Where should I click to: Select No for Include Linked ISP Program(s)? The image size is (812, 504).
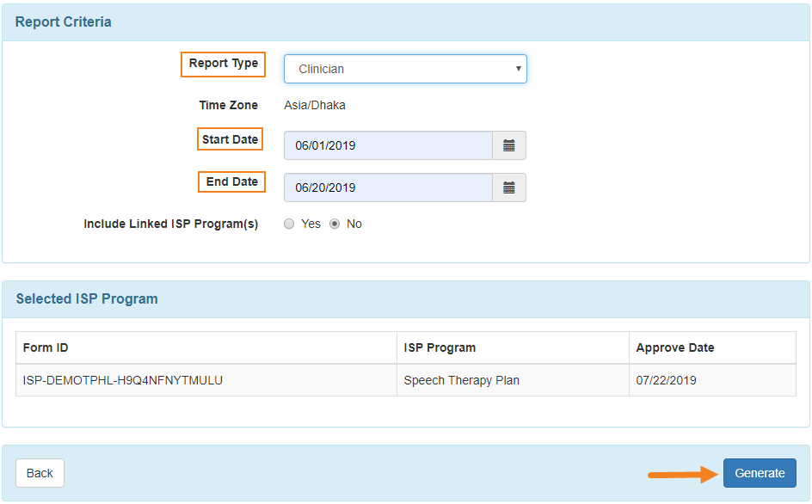335,224
